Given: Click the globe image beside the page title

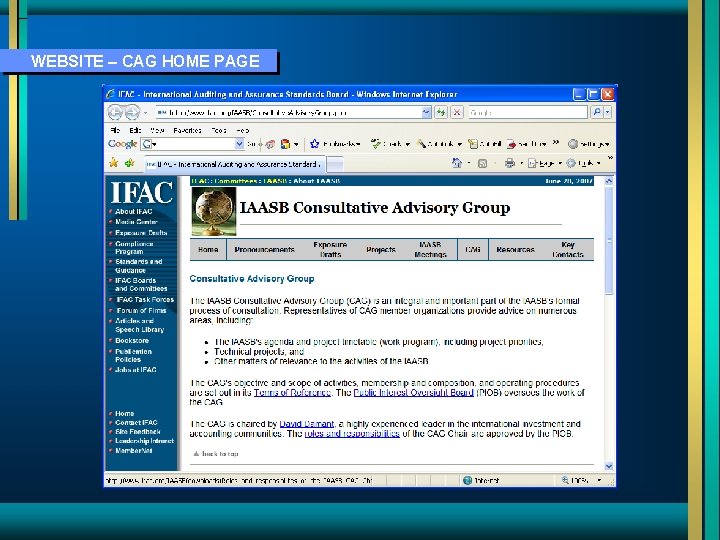Looking at the screenshot, I should [x=214, y=212].
